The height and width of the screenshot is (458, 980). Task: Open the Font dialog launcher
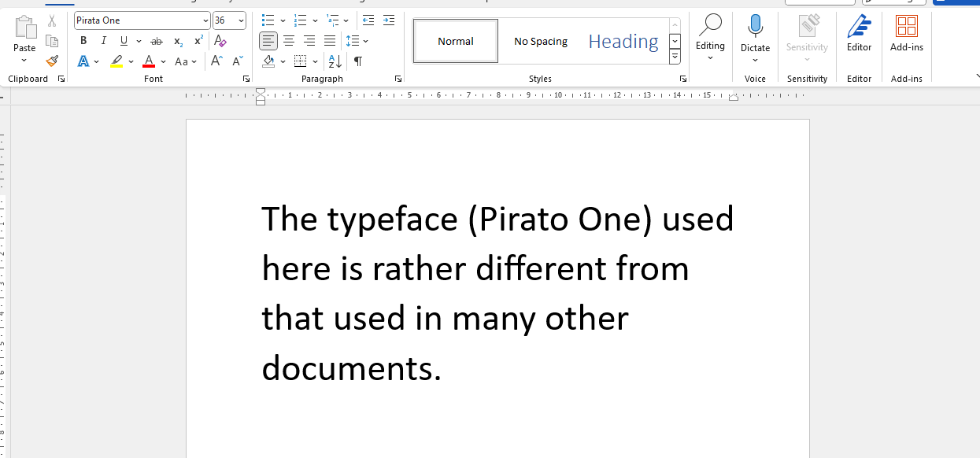click(246, 79)
